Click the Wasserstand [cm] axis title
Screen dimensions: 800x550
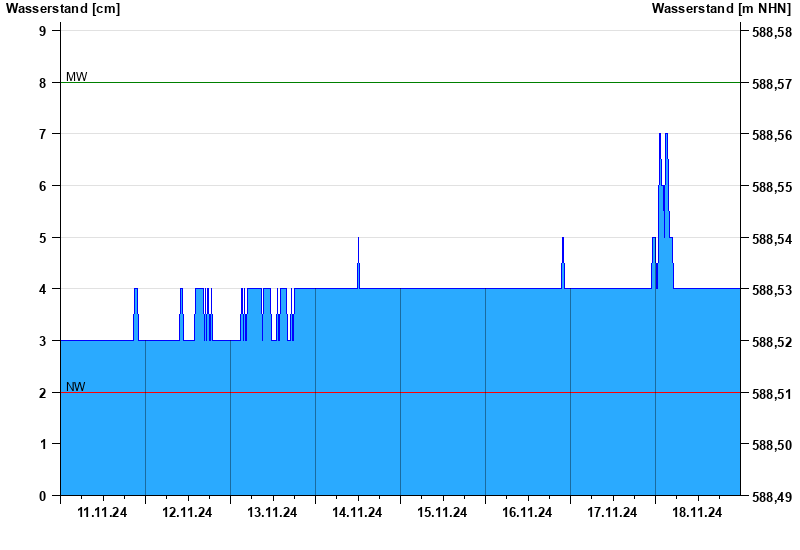point(63,8)
